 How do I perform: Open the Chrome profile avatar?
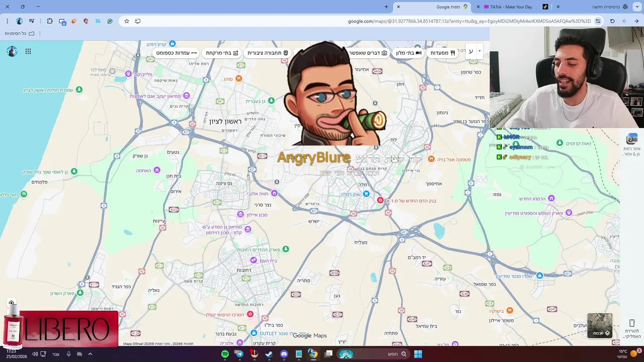[19, 21]
